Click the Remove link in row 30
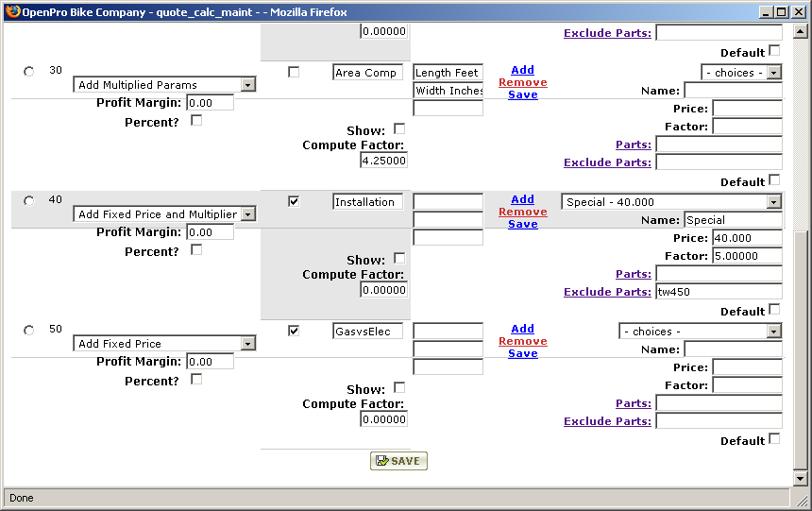 522,82
